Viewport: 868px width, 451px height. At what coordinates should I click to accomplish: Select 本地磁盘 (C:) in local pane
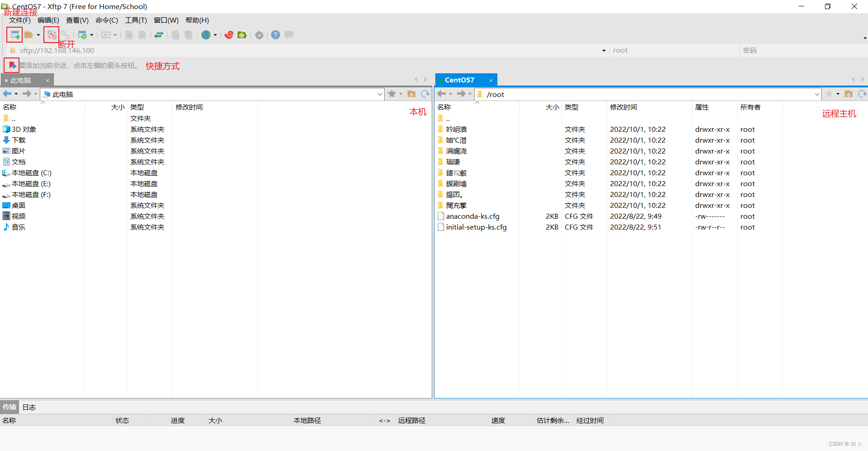pos(31,173)
